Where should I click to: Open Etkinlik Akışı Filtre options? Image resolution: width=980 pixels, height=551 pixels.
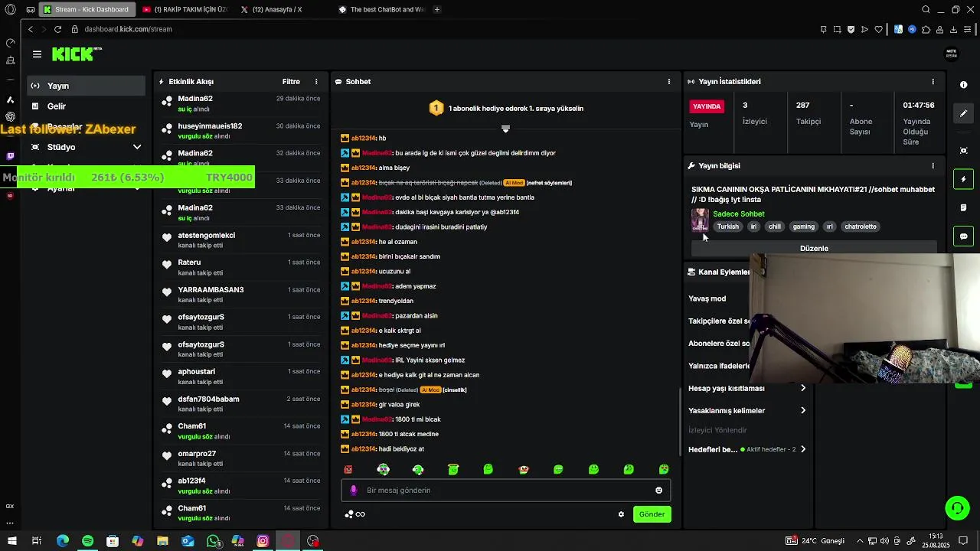point(291,82)
